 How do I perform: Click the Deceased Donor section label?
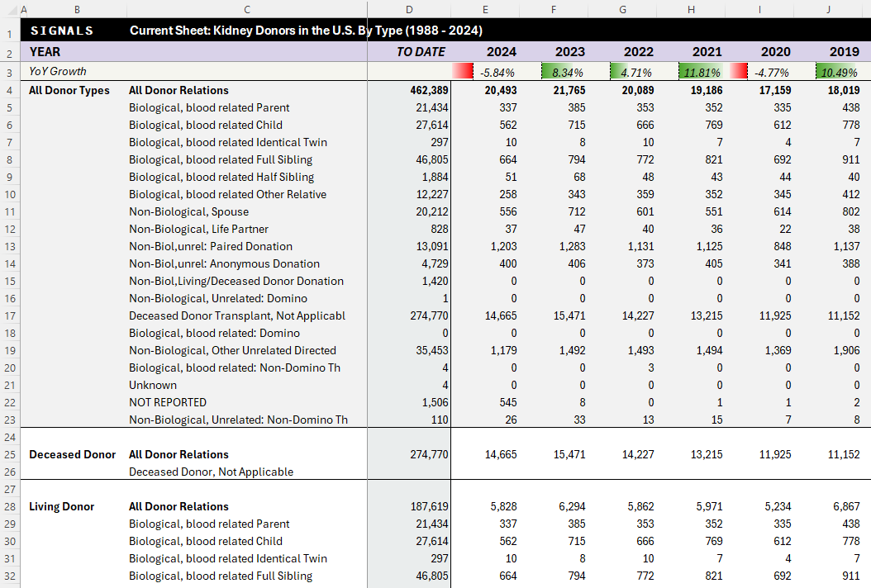point(72,455)
